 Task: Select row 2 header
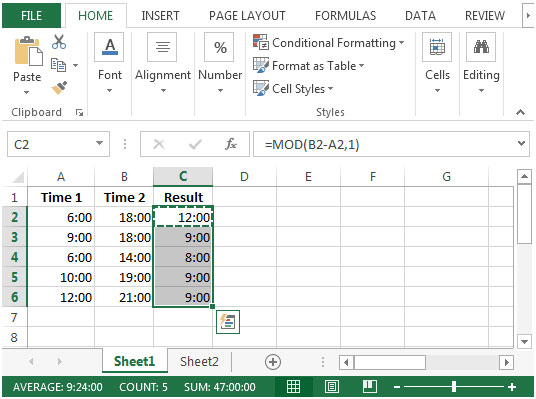click(14, 217)
